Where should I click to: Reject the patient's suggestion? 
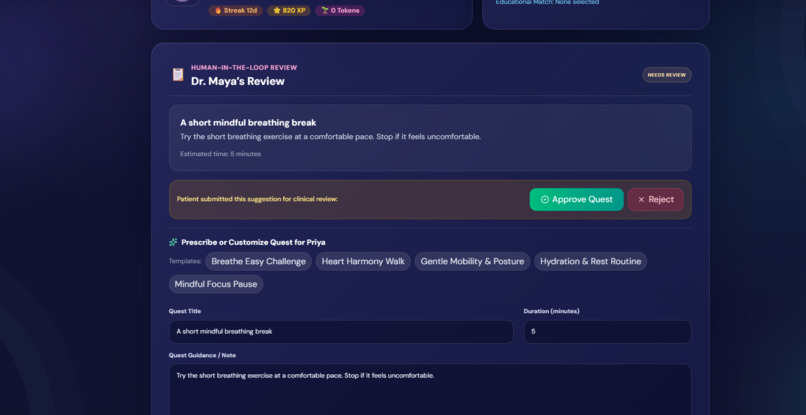655,200
